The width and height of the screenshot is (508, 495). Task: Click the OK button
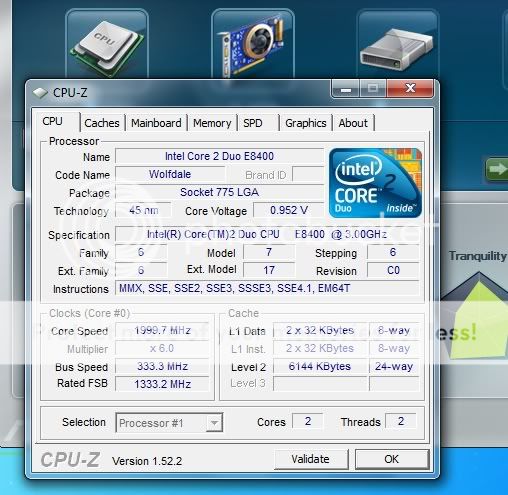click(392, 459)
